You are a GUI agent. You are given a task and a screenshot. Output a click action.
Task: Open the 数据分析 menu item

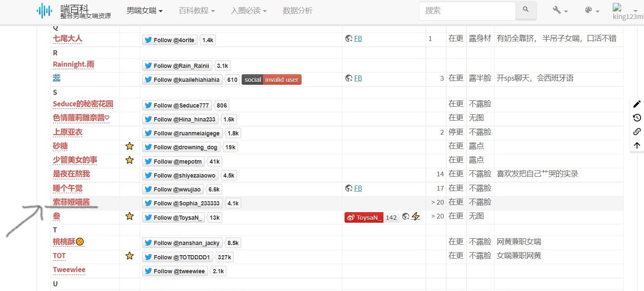(297, 11)
